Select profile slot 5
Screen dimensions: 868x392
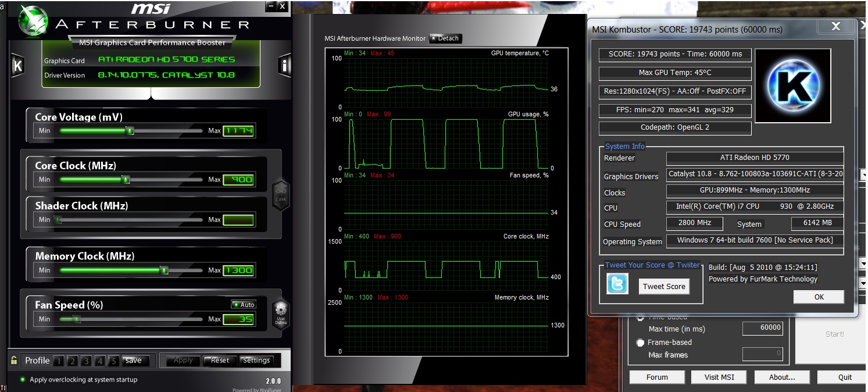(114, 361)
